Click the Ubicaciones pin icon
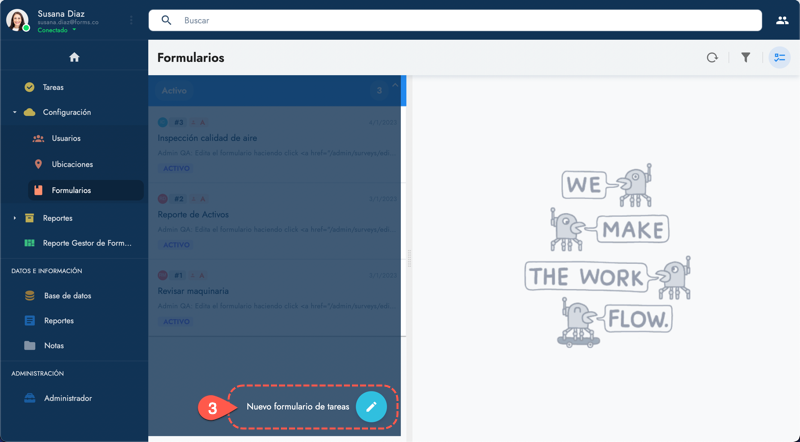 38,164
